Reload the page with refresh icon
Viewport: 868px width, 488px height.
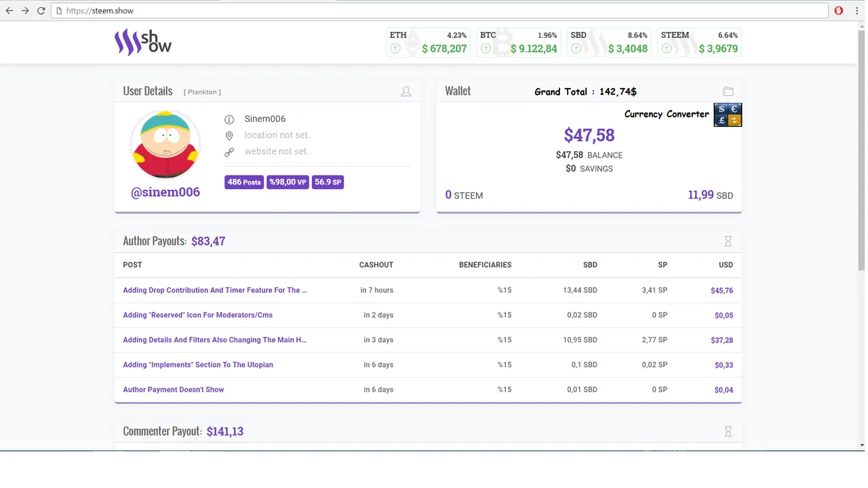tap(41, 11)
